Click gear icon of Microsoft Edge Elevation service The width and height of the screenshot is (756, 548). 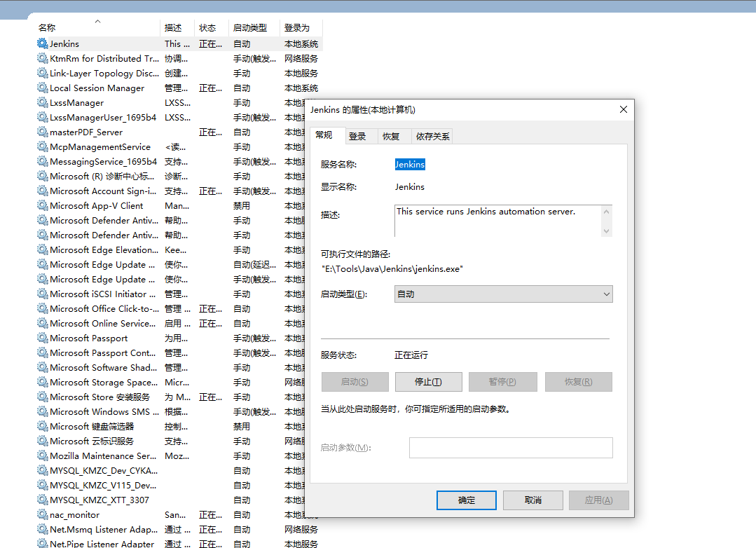point(43,249)
